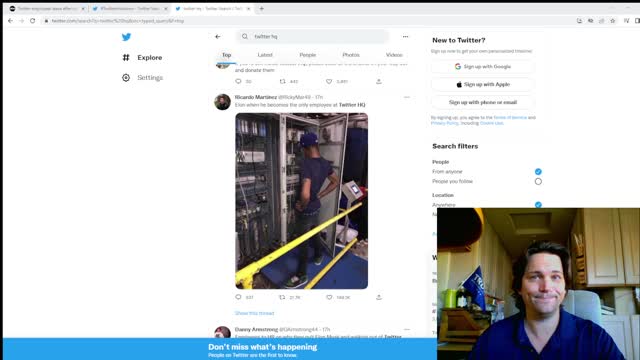640x360 pixels.
Task: Open the three-dot search options menu
Action: pos(405,37)
